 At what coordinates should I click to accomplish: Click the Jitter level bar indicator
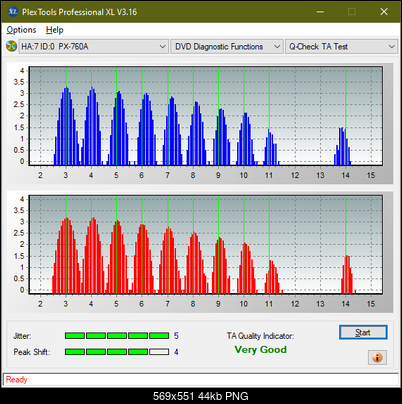click(x=117, y=336)
